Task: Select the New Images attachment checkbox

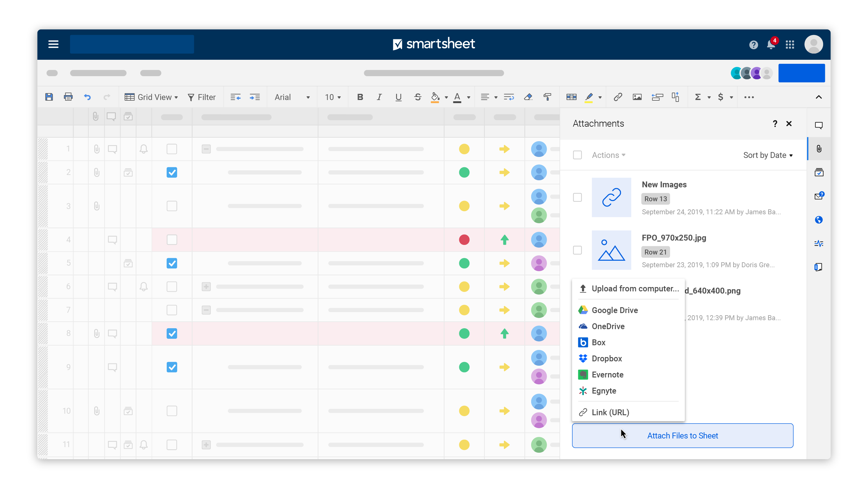Action: (x=577, y=197)
